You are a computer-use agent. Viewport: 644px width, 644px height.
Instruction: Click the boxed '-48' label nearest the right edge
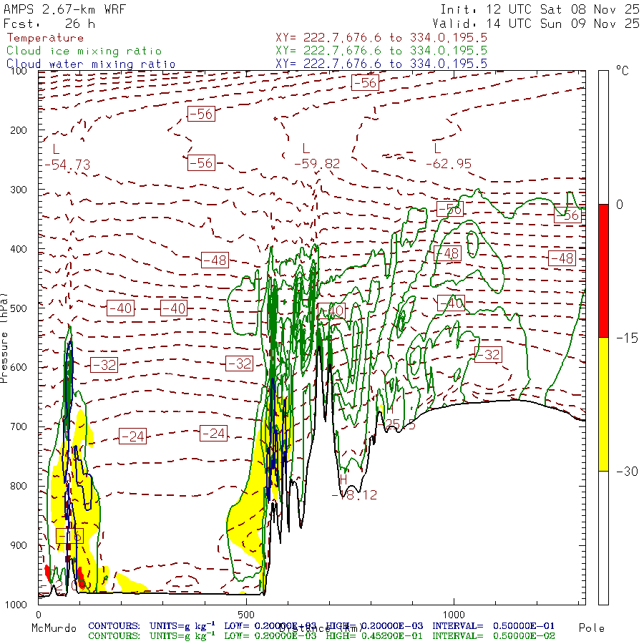(x=562, y=258)
